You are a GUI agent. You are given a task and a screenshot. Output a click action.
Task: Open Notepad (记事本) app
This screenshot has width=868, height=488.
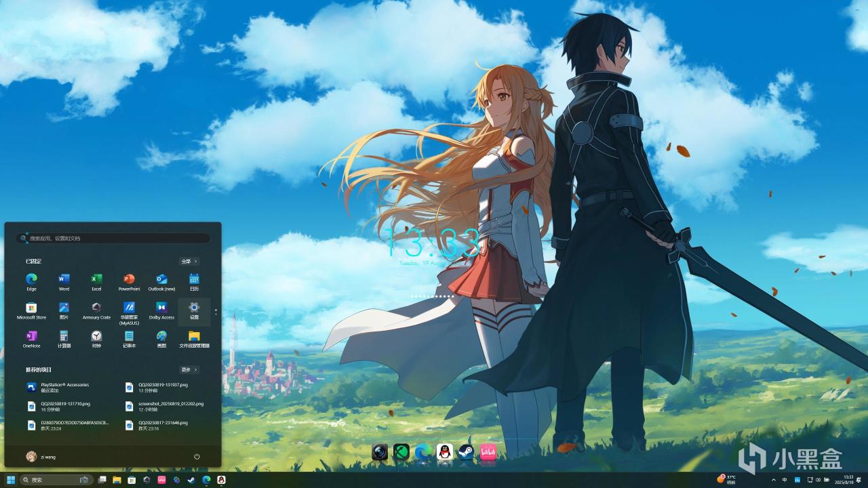(129, 340)
